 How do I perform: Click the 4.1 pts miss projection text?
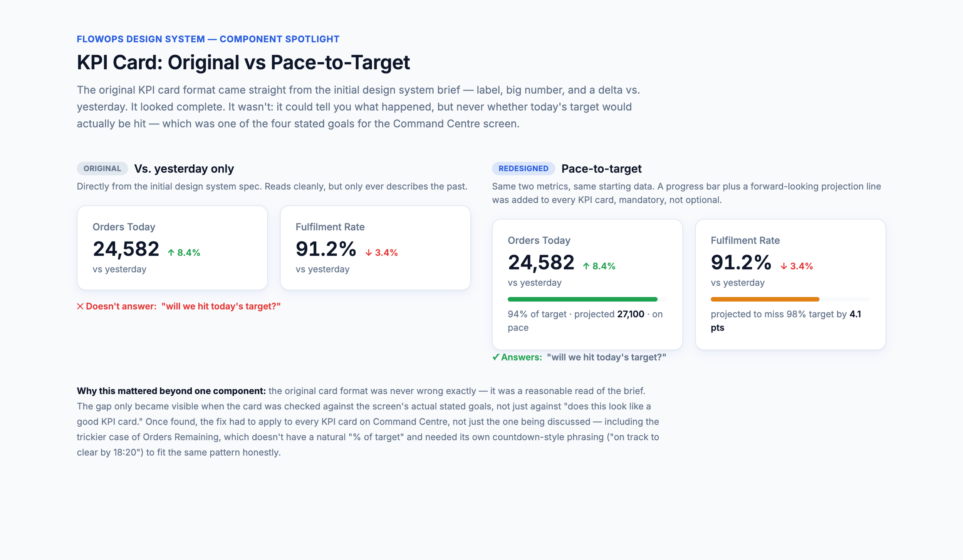coord(786,321)
